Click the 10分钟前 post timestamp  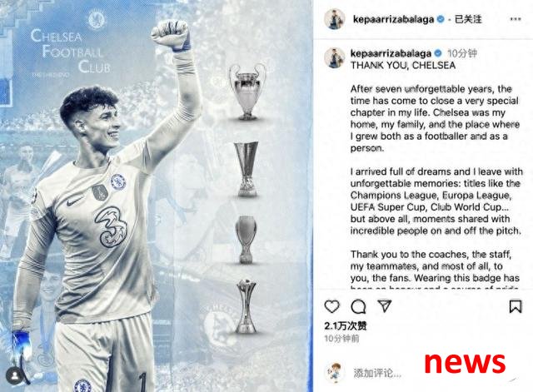[x=341, y=339]
